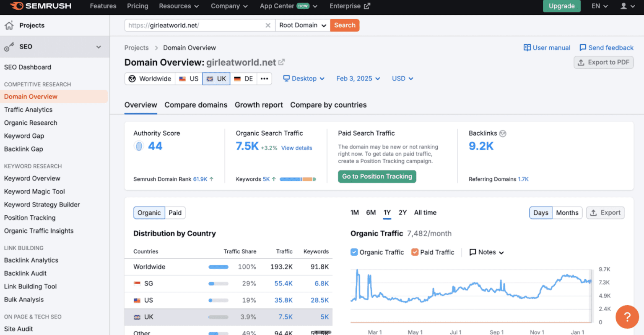Expand the USD currency dropdown
The image size is (644, 335).
[x=402, y=79]
